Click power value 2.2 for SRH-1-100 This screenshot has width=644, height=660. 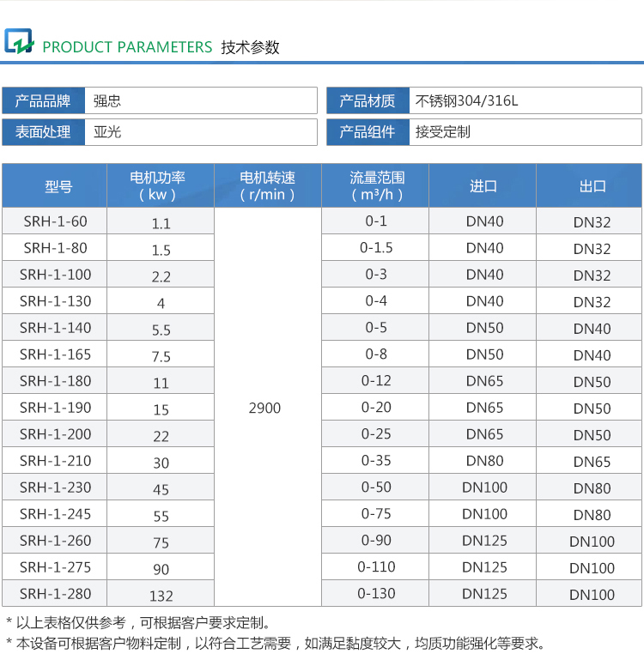click(x=161, y=276)
